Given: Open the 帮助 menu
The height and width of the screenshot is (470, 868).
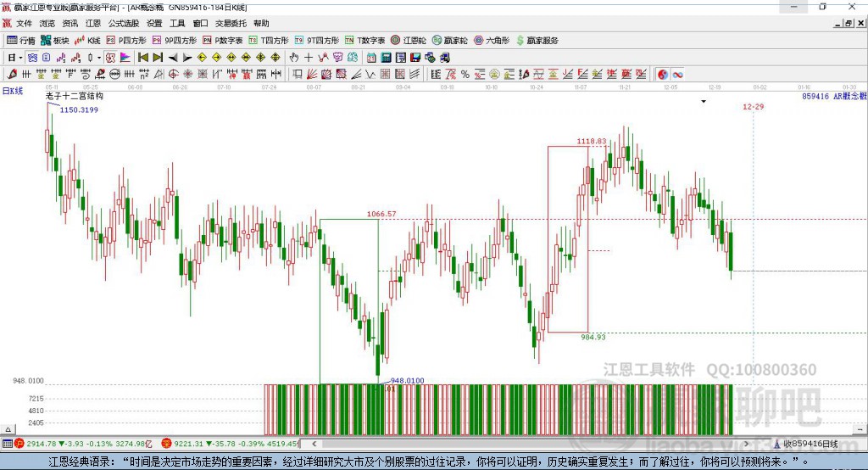Looking at the screenshot, I should (261, 23).
